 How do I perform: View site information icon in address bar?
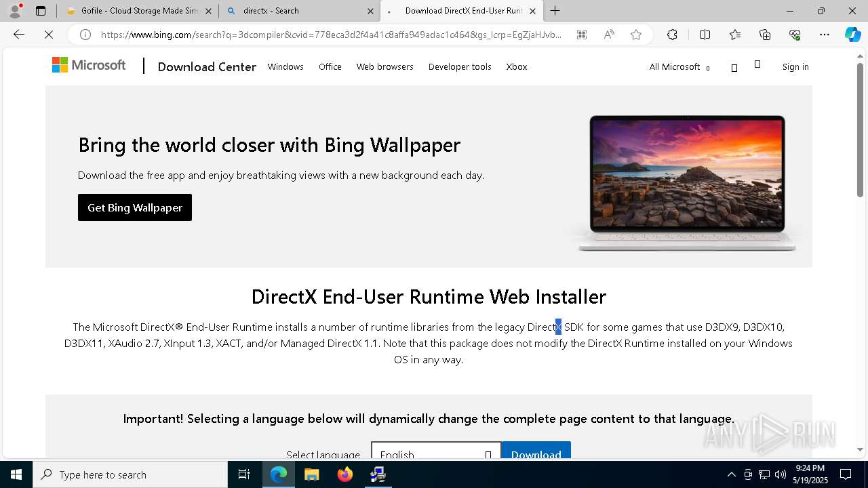click(x=85, y=35)
